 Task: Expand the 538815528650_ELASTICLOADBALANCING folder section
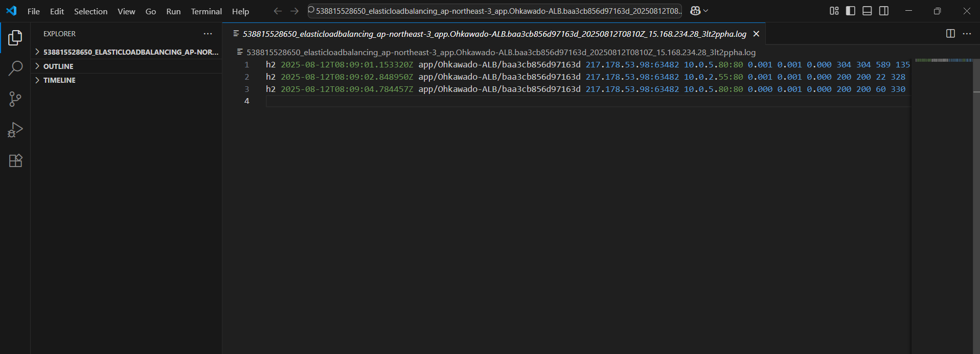pos(127,52)
